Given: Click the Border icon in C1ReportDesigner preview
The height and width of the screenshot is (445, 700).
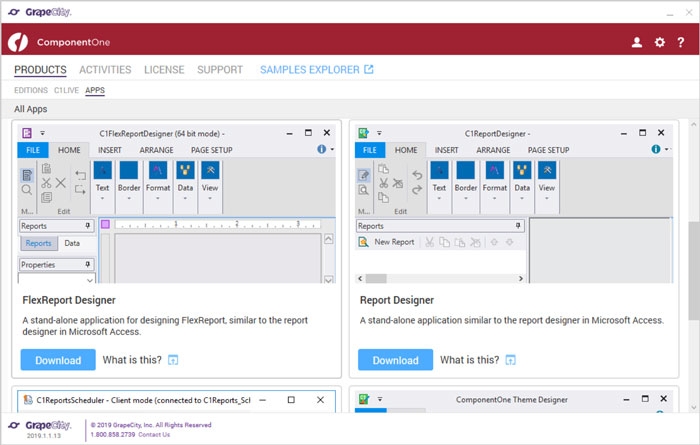Looking at the screenshot, I should pos(466,171).
